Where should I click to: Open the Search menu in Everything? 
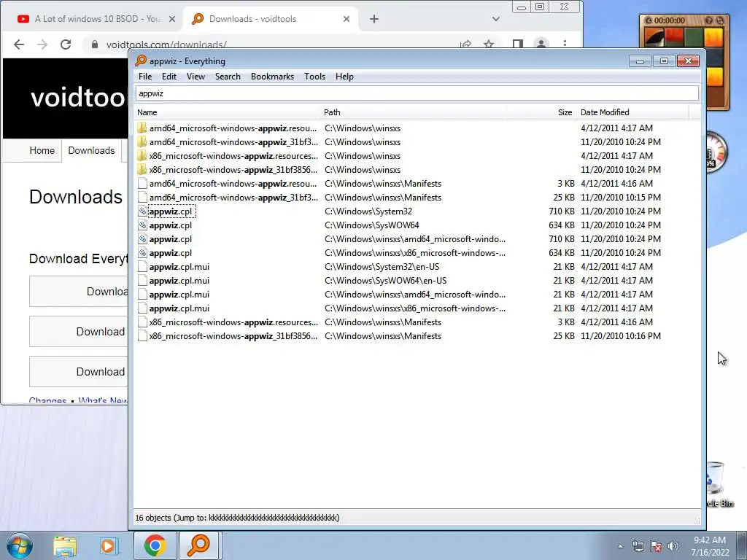point(228,77)
